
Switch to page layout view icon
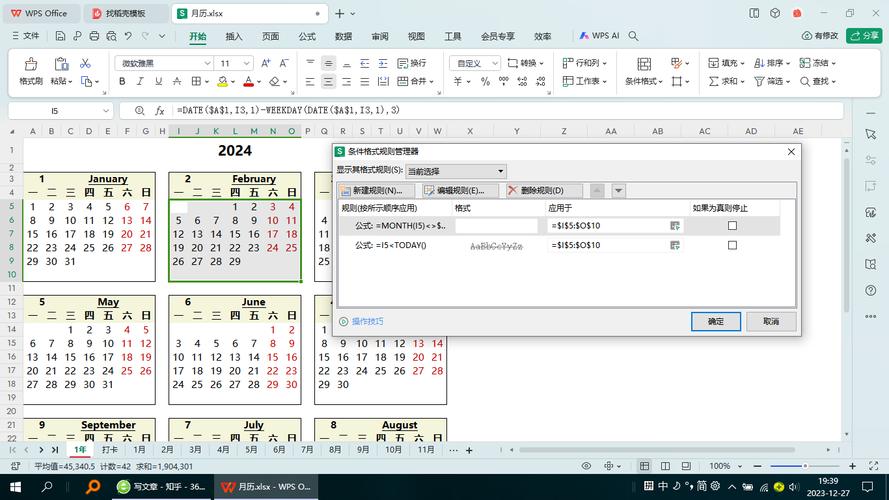tap(665, 466)
